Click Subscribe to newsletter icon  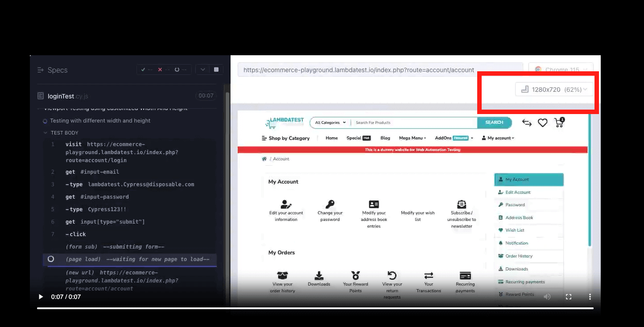pyautogui.click(x=462, y=204)
